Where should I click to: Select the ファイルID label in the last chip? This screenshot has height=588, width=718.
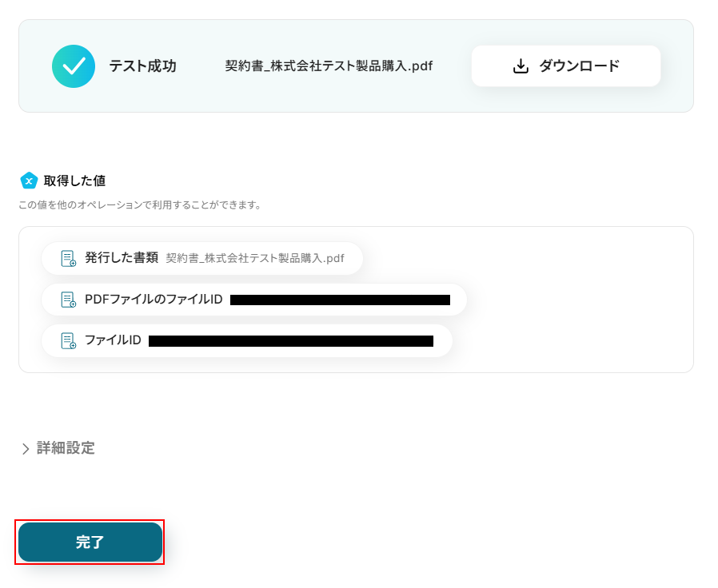[x=113, y=340]
